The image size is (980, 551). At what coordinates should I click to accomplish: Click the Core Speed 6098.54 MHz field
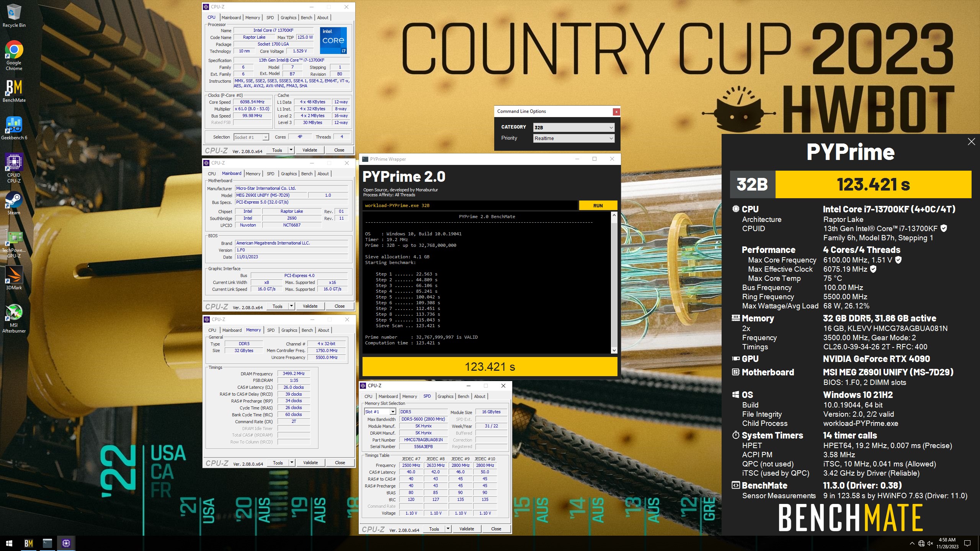click(x=252, y=102)
